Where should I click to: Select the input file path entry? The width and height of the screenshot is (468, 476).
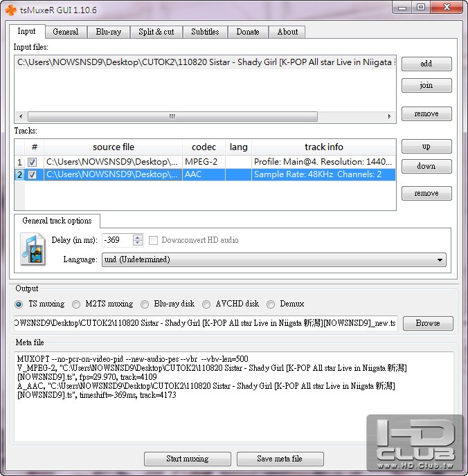206,62
